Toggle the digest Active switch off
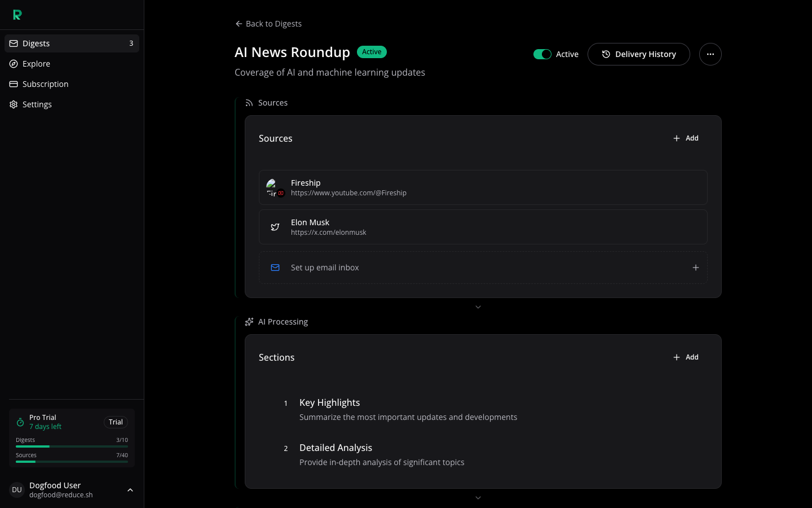This screenshot has height=508, width=812. pos(542,54)
